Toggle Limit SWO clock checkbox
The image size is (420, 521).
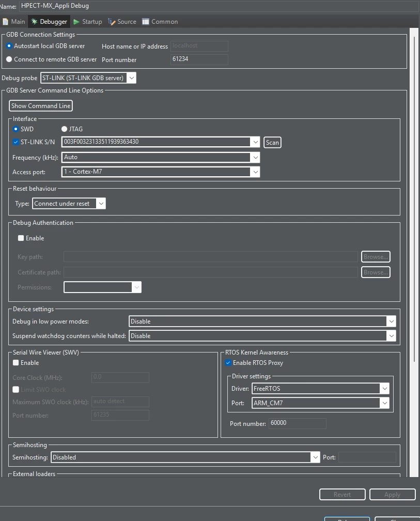[x=15, y=389]
